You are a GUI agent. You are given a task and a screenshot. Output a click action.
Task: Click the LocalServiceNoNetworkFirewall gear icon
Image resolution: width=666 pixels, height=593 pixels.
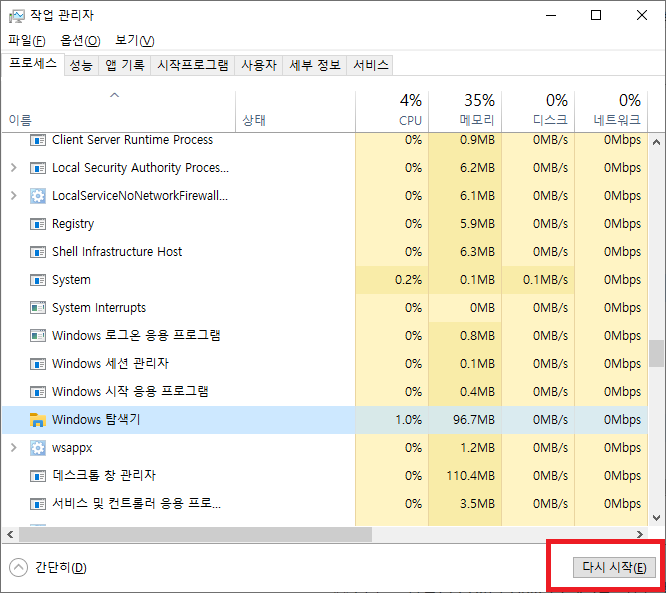pyautogui.click(x=38, y=196)
